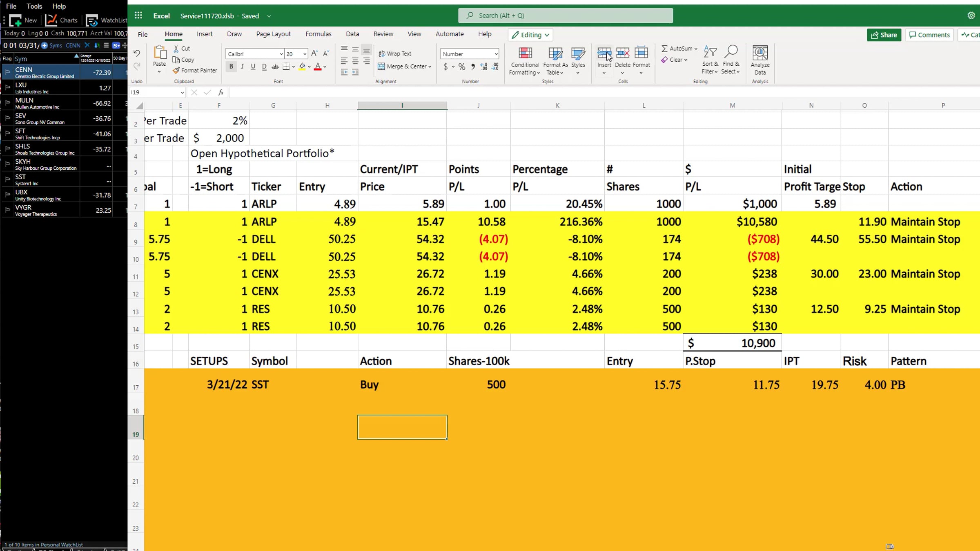Click the Format As Table icon
Viewport: 980px width, 551px height.
coord(555,53)
